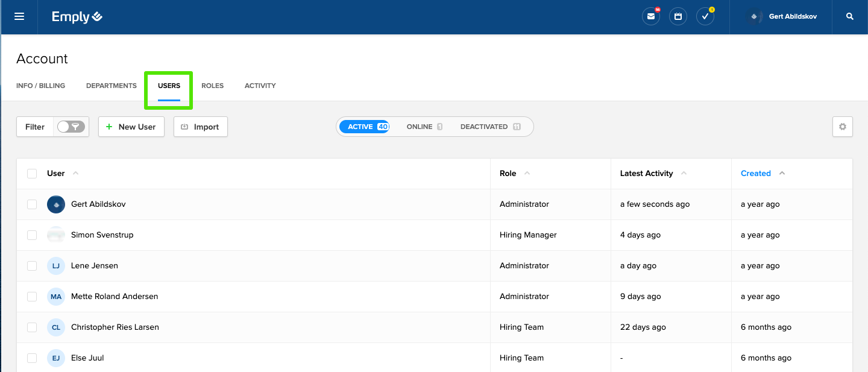Sort by Latest Activity column arrow
Image resolution: width=868 pixels, height=372 pixels.
(x=684, y=174)
